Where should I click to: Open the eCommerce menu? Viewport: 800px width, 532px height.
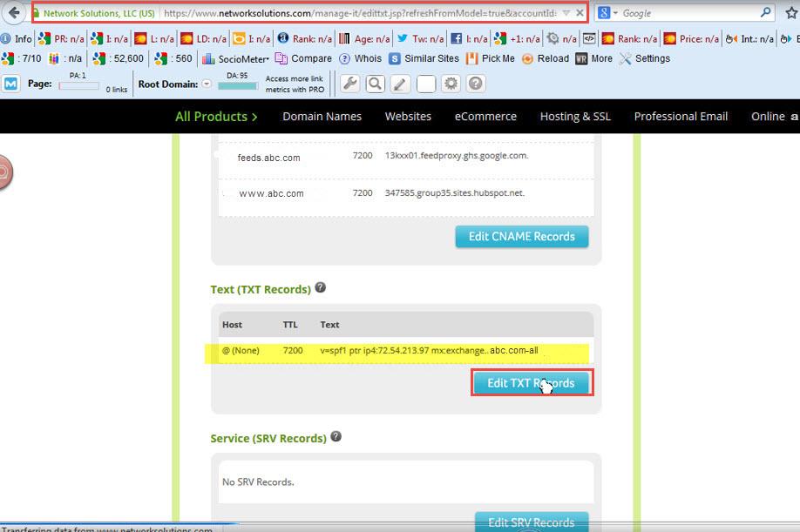coord(485,116)
